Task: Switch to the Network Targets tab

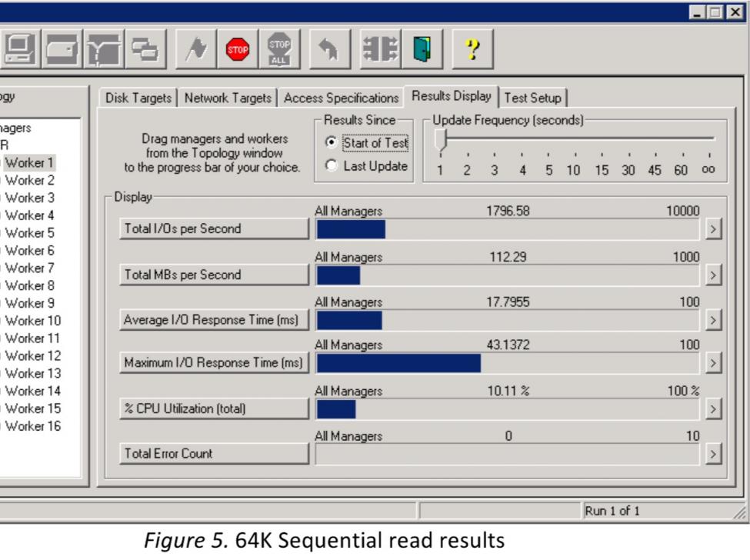Action: 228,98
